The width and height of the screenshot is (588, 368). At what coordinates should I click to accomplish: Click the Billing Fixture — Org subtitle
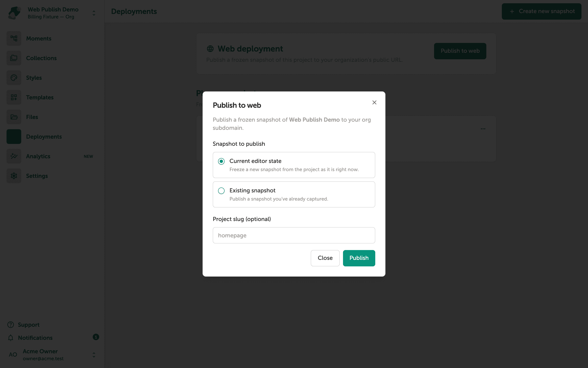pyautogui.click(x=51, y=17)
